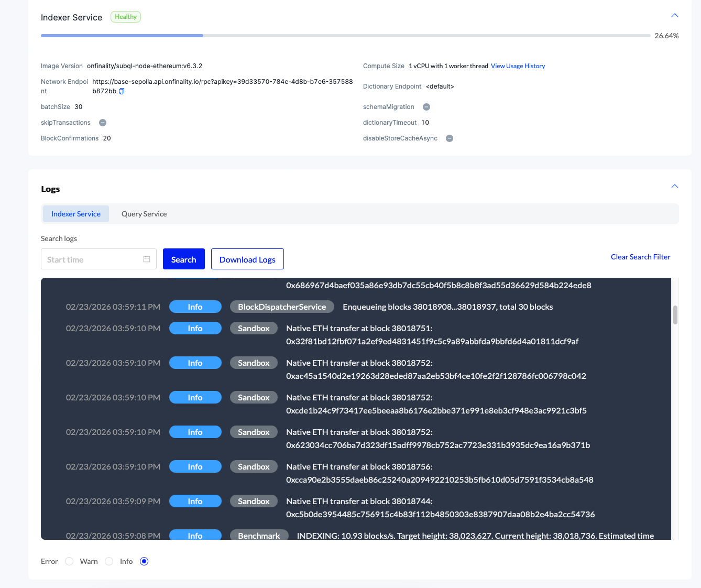Switch to the Query Service logs tab
The width and height of the screenshot is (701, 588).
pos(144,214)
